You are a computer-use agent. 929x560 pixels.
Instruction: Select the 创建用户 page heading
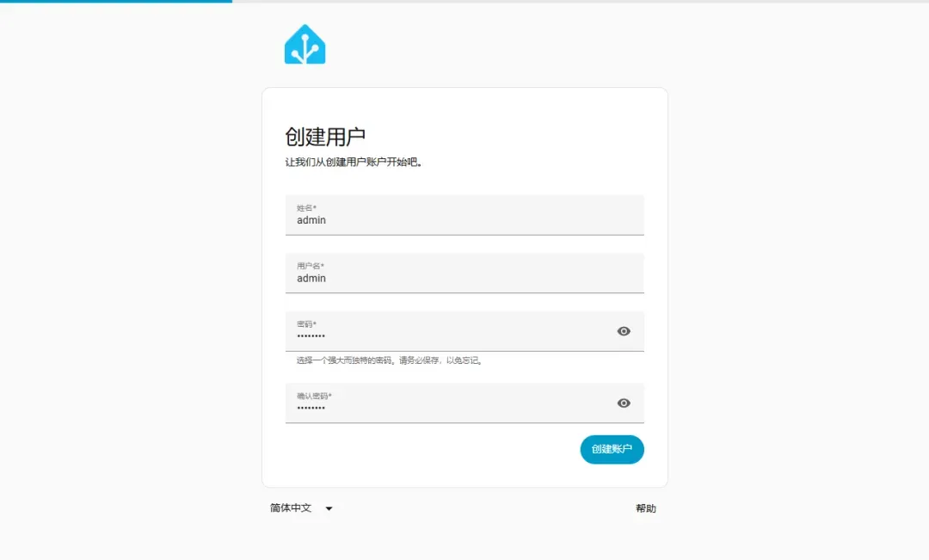pos(324,136)
